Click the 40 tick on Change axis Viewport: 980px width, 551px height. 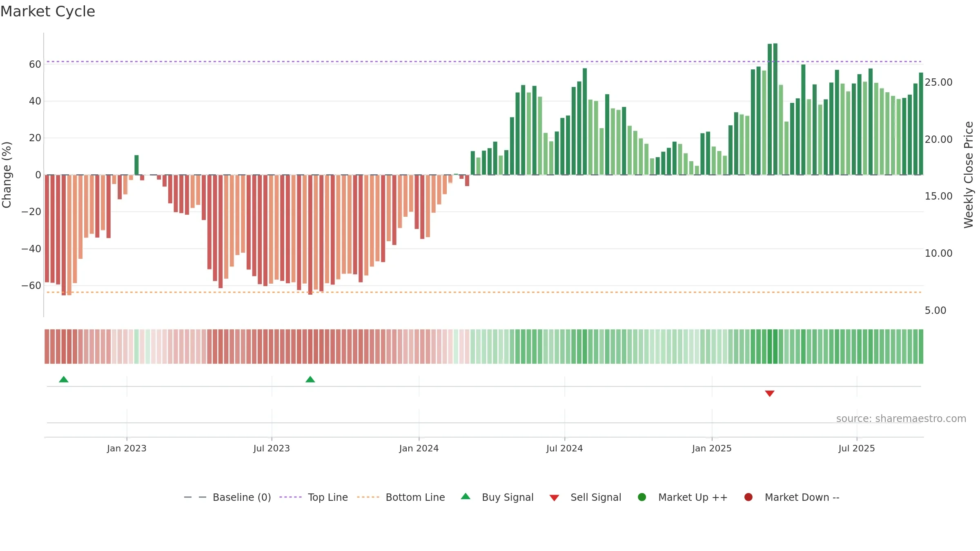point(35,101)
